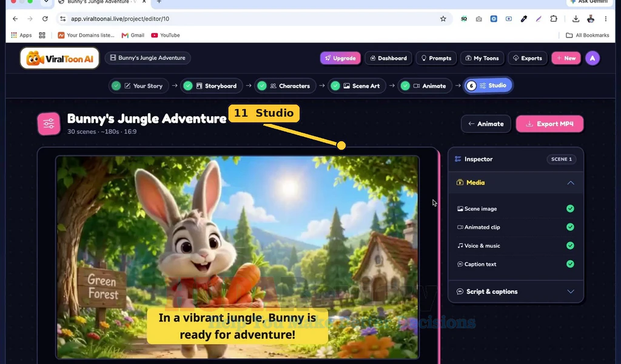Collapse the Media section
The width and height of the screenshot is (621, 364).
click(515, 183)
